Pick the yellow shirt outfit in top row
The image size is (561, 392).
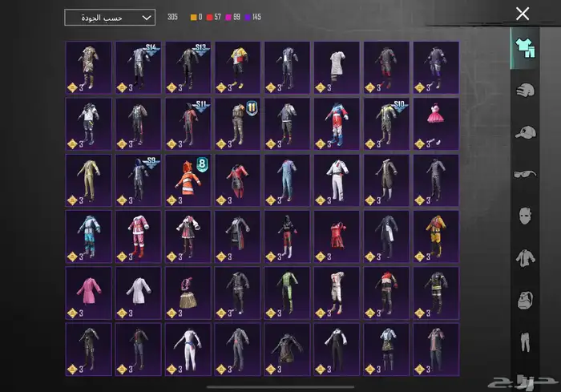(x=237, y=67)
